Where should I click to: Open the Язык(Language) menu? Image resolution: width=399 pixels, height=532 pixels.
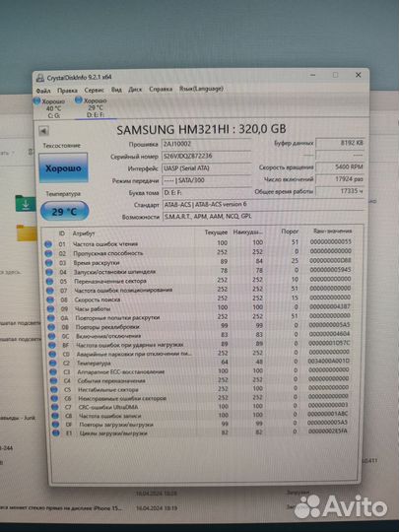tap(201, 89)
